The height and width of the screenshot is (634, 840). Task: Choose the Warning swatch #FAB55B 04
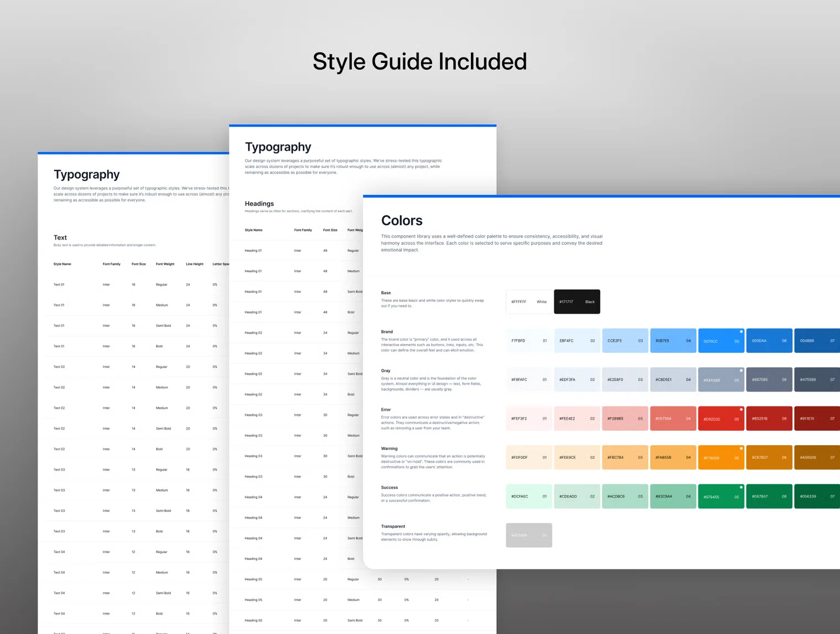(673, 457)
